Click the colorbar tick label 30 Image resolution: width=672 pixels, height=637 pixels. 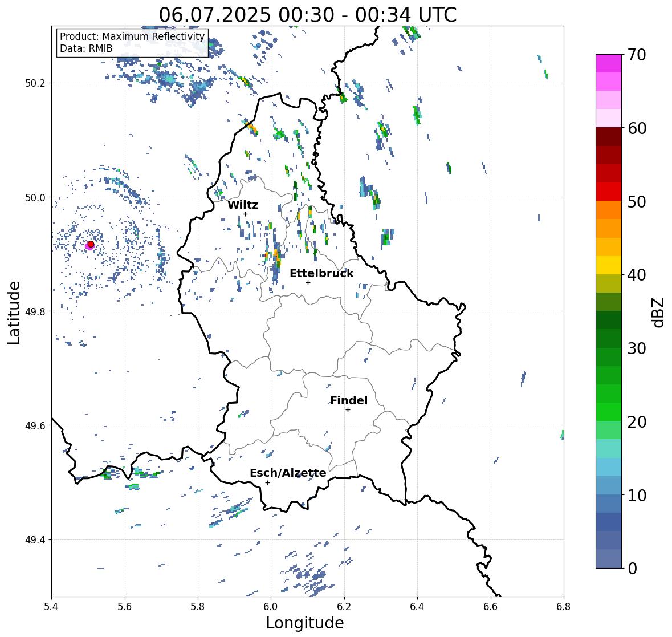pyautogui.click(x=637, y=348)
